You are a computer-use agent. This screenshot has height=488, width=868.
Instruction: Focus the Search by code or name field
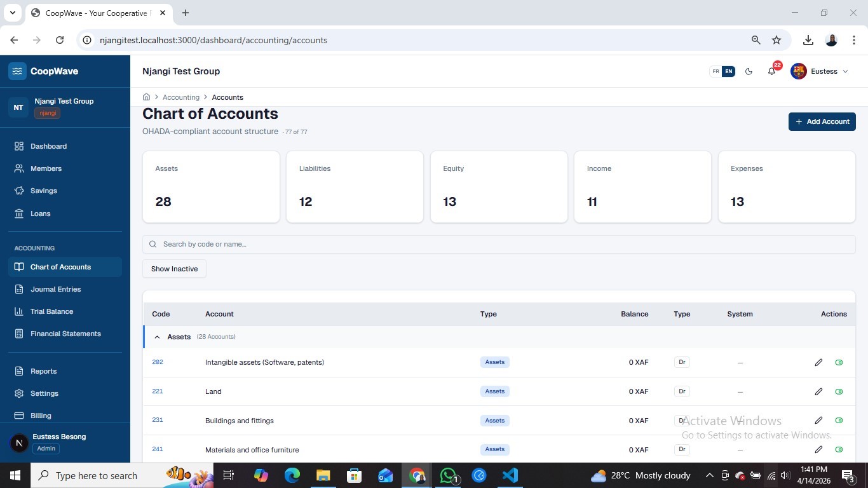click(x=499, y=244)
